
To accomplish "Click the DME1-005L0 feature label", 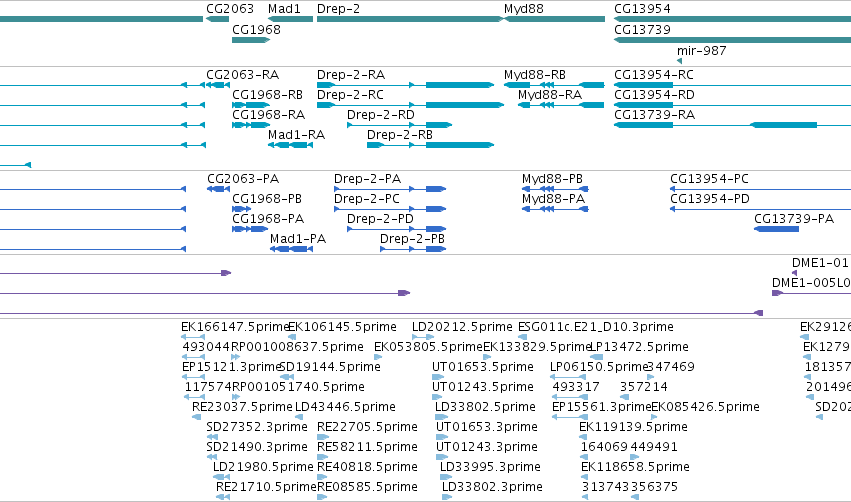I will point(811,283).
